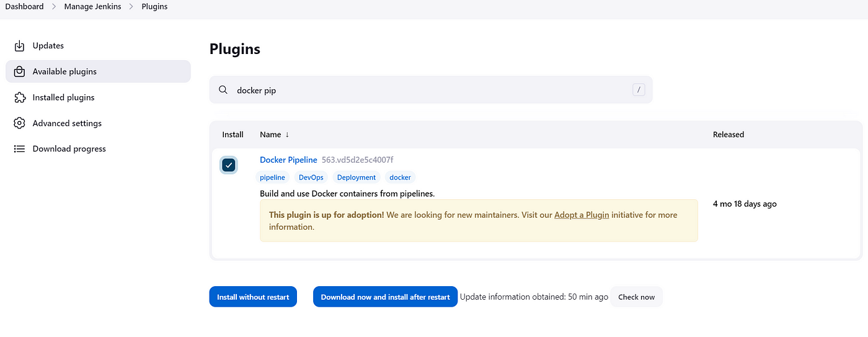Click the Advanced settings gear icon

point(19,123)
